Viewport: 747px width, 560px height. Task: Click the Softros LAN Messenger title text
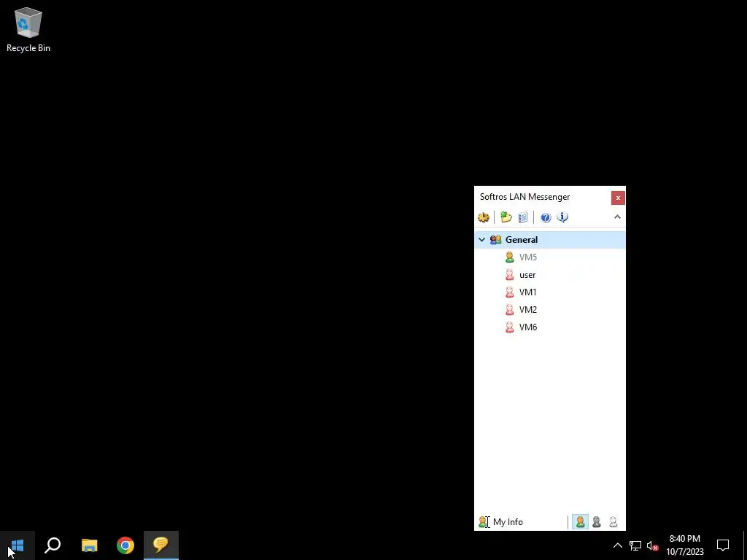point(525,197)
